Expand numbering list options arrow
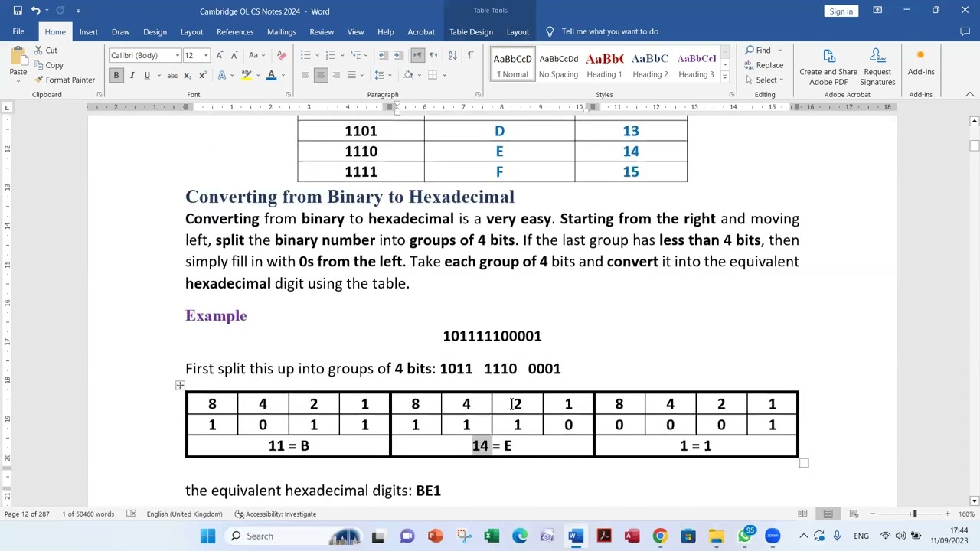This screenshot has width=980, height=551. coord(341,55)
